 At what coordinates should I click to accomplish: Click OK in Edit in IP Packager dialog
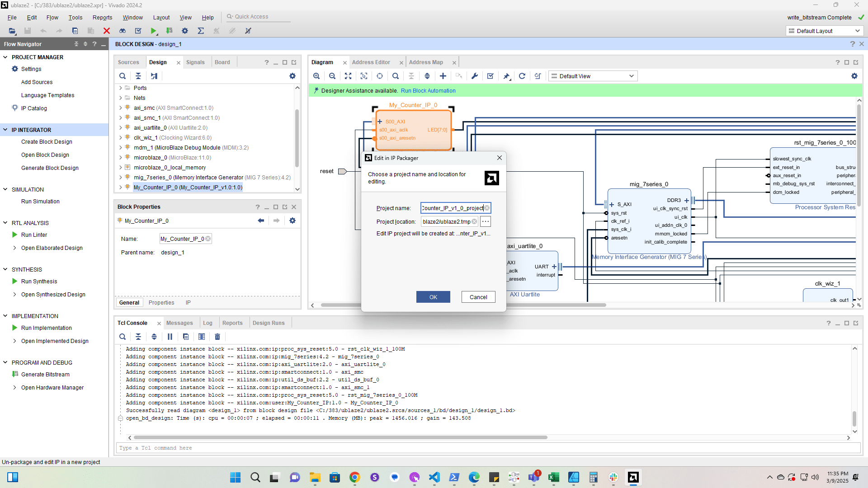[x=433, y=297]
